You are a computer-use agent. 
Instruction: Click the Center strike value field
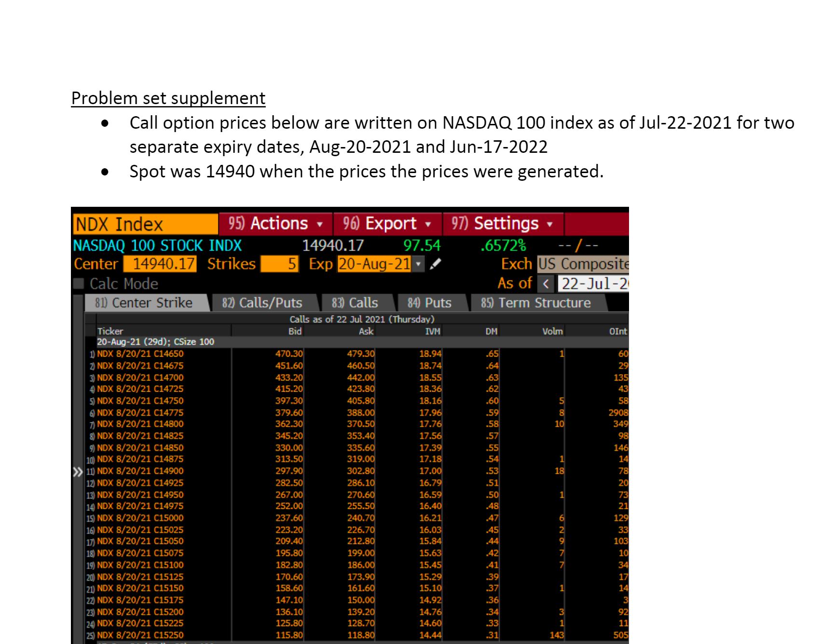coord(159,264)
